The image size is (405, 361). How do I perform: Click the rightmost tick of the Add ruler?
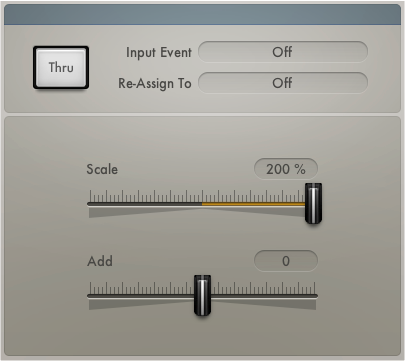point(315,288)
